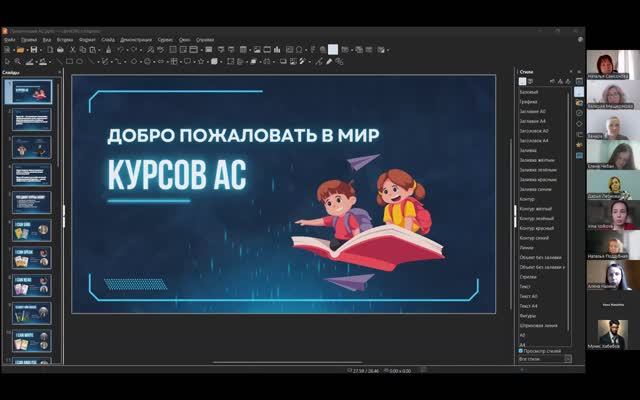Select the Штриховая линия style
The width and height of the screenshot is (640, 400).
coord(538,325)
